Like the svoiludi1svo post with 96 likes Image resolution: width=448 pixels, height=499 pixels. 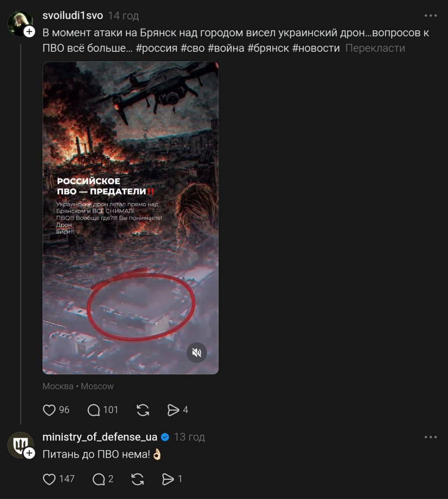(49, 410)
